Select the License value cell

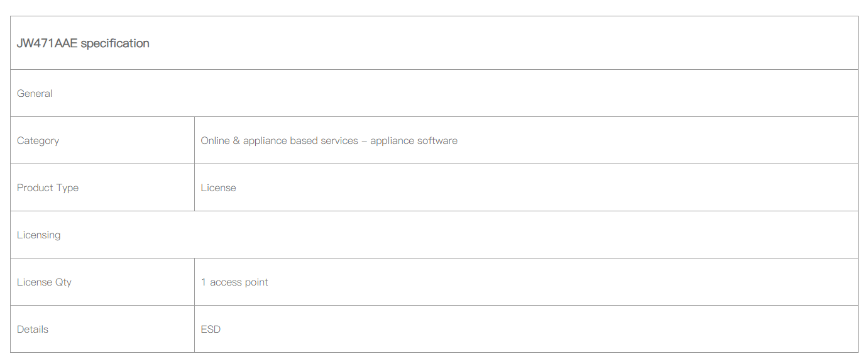click(526, 187)
